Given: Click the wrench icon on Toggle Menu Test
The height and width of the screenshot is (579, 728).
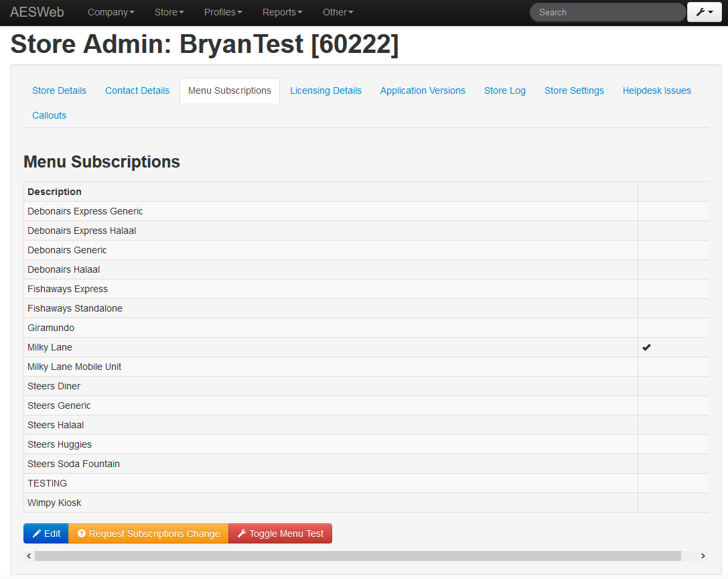Looking at the screenshot, I should 241,533.
